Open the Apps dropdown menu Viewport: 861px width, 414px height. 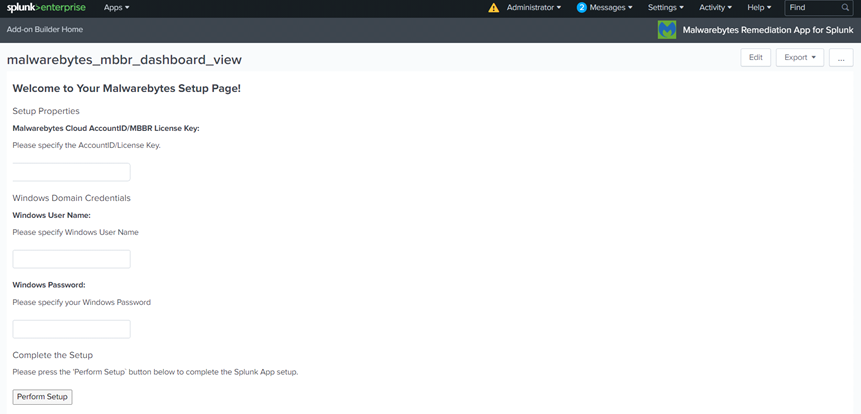116,8
